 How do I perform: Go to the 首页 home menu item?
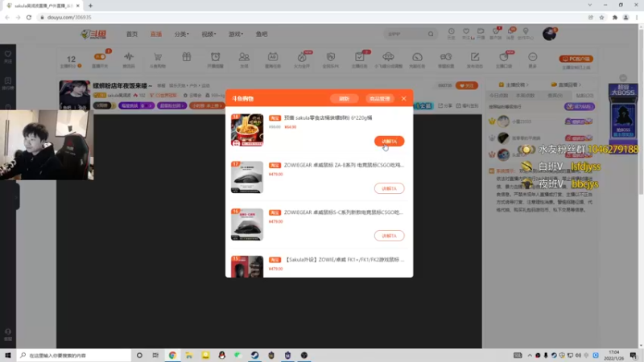click(132, 34)
